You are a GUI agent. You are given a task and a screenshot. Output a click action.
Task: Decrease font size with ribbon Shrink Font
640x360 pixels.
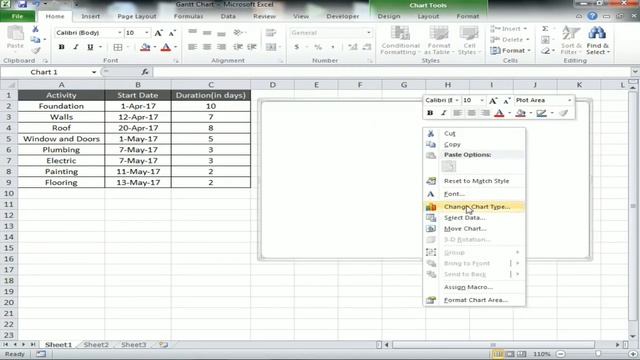tap(172, 33)
